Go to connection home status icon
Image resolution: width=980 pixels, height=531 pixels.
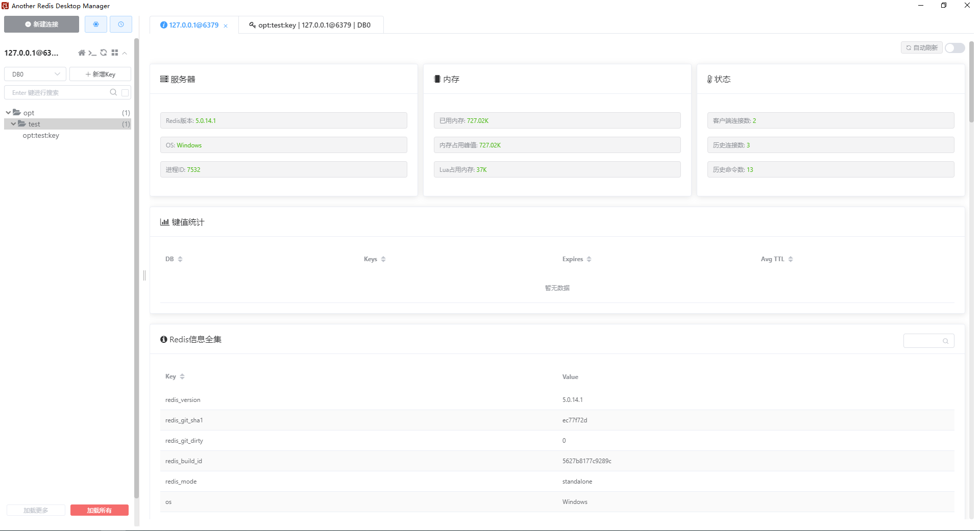(82, 53)
